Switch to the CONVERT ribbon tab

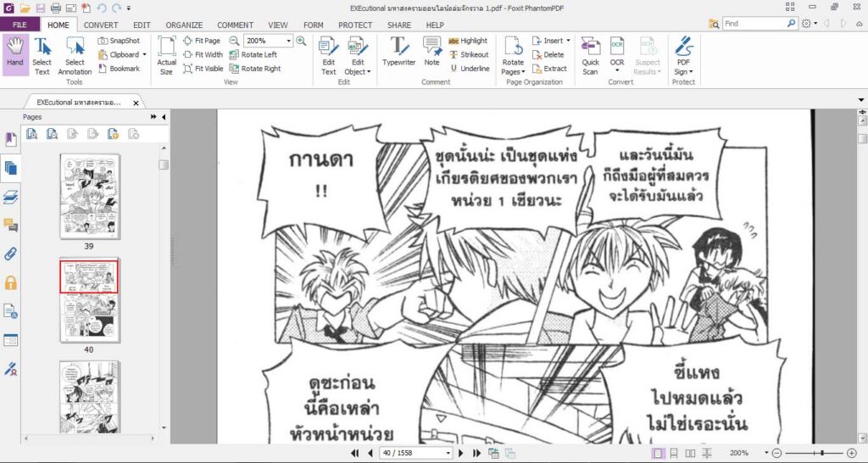pyautogui.click(x=101, y=25)
